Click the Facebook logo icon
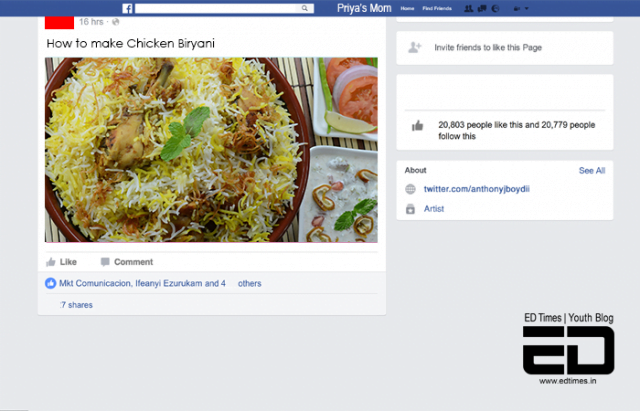Screen dimensions: 640x411 (x=128, y=8)
